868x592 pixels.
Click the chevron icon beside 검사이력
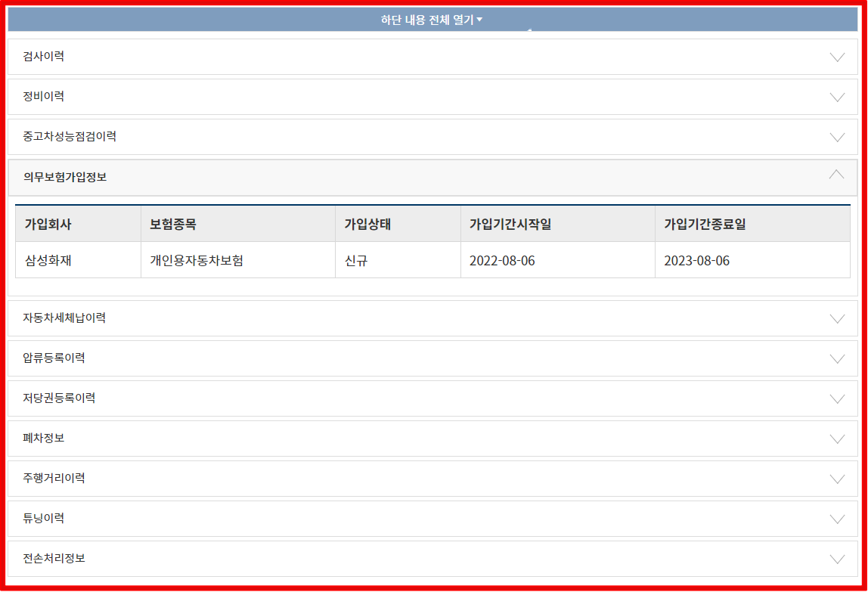(x=837, y=57)
